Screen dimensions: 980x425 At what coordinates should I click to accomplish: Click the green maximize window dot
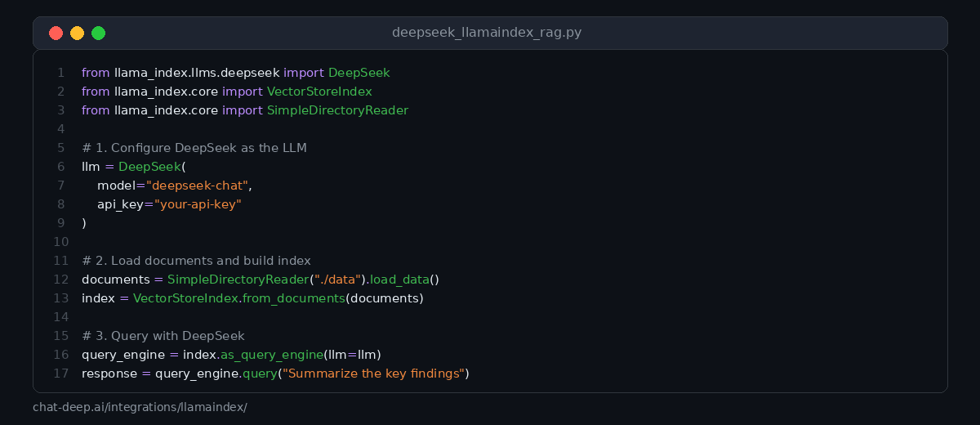point(98,33)
